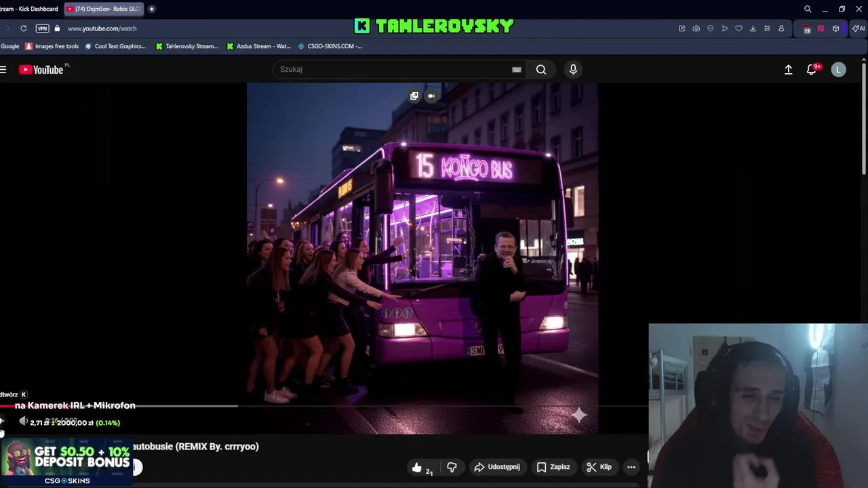The image size is (868, 488).
Task: Take a browser snapshot with camera icon
Action: [x=696, y=28]
